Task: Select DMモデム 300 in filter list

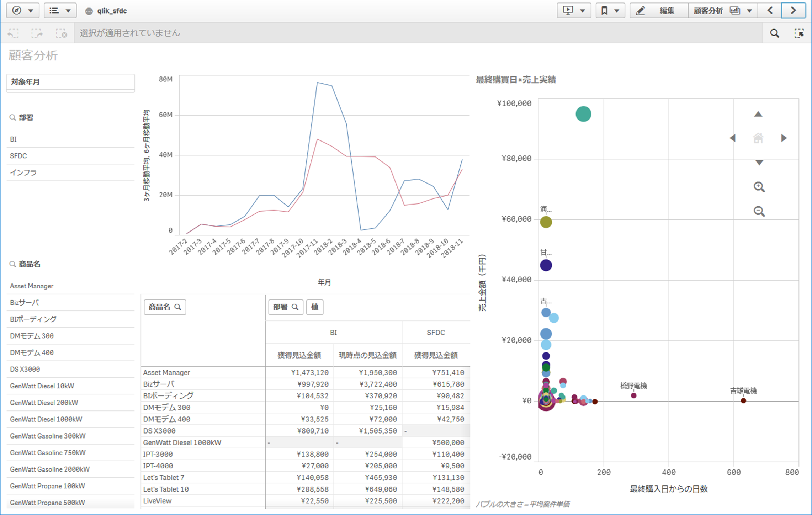Action: 70,336
